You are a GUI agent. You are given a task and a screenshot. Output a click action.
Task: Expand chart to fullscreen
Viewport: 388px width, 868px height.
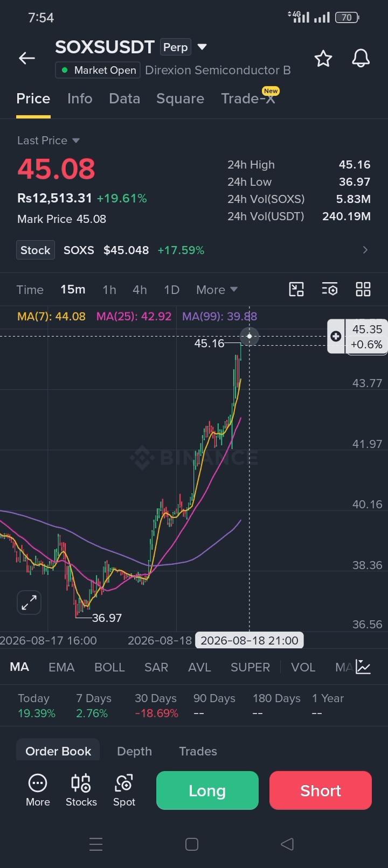click(x=29, y=602)
